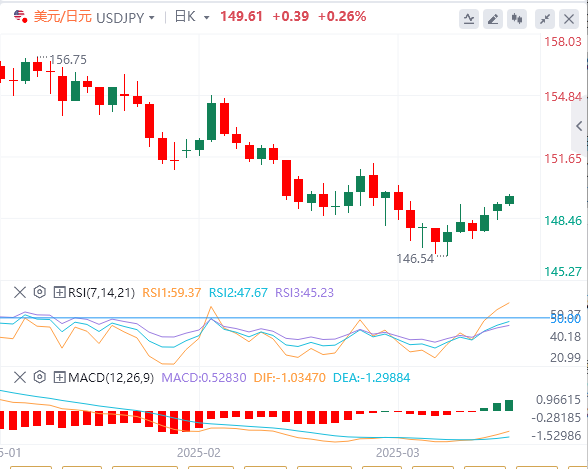
Task: Expand the MACD indicator panel
Action: click(x=59, y=378)
